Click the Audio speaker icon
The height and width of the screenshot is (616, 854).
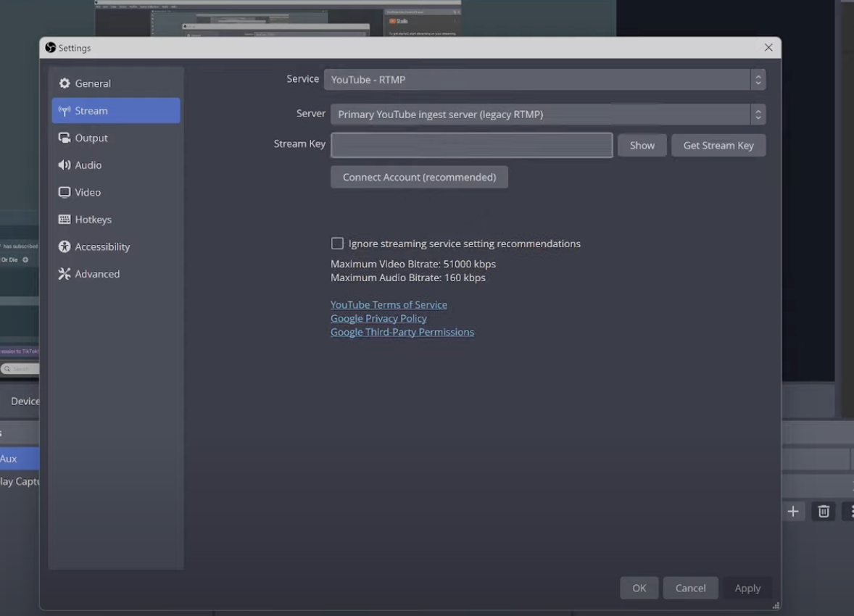65,165
